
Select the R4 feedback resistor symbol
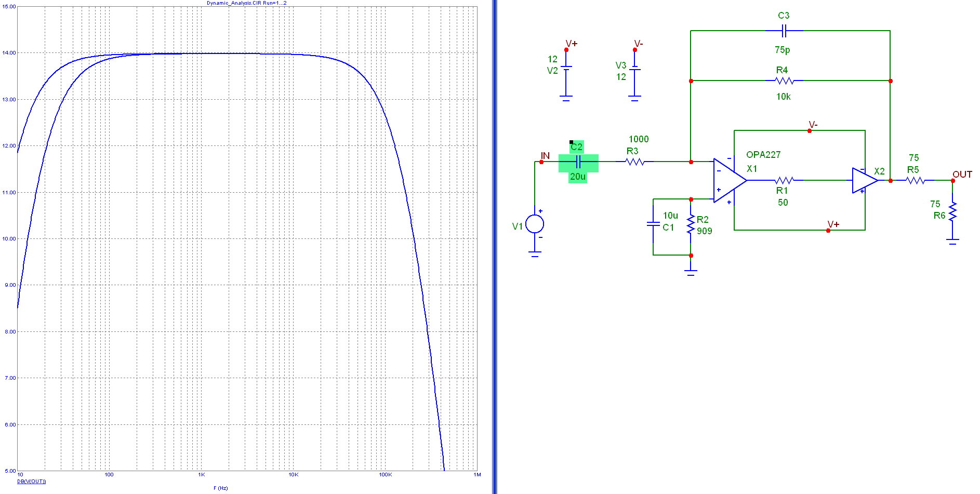(784, 81)
